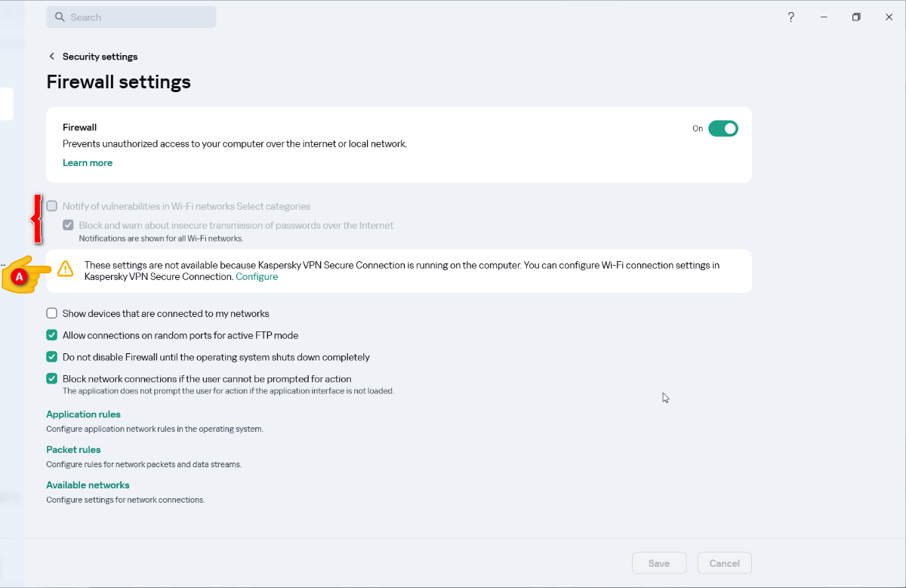Uncheck Allow connections on random FTP ports
This screenshot has width=906, height=588.
tap(52, 335)
